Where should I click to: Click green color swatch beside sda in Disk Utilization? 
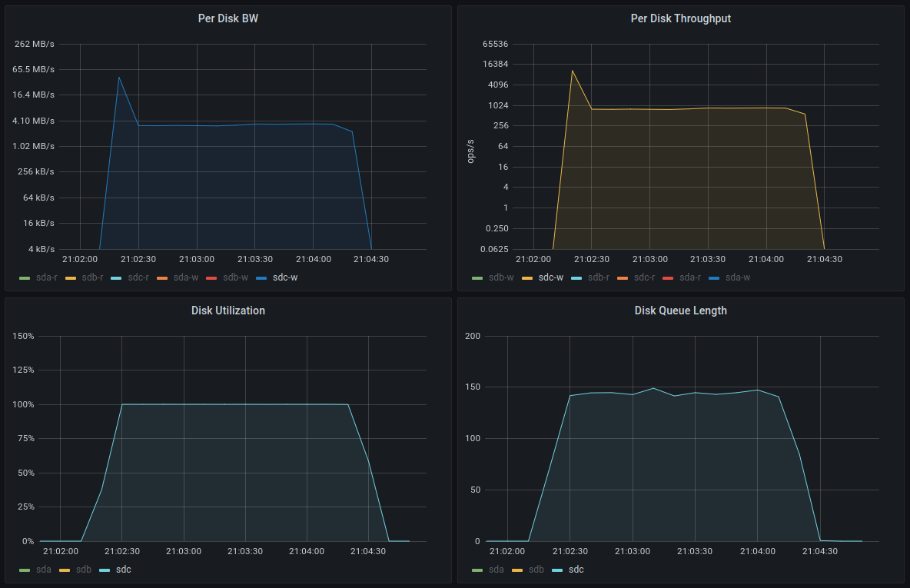pyautogui.click(x=24, y=570)
